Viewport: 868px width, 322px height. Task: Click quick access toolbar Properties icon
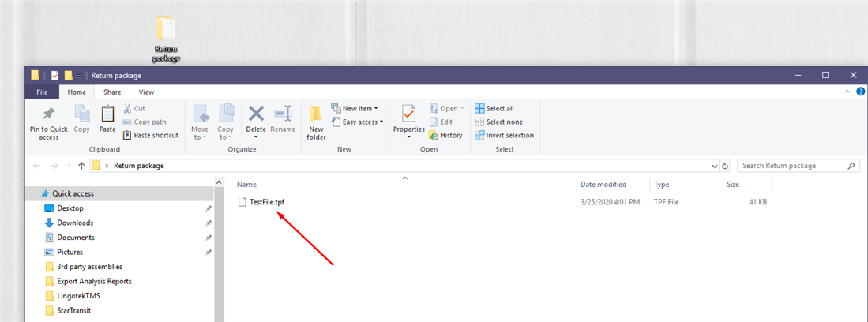point(54,75)
